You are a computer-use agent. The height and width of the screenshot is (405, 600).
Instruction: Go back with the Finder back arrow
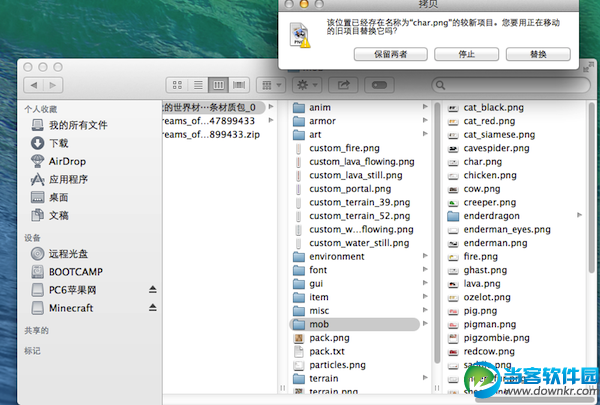click(34, 85)
